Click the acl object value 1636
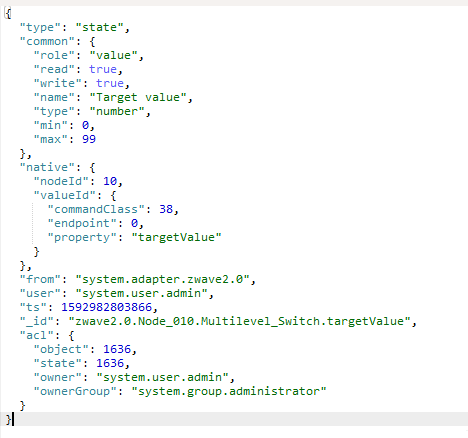Viewport: 468px width, 438px height. [117, 349]
